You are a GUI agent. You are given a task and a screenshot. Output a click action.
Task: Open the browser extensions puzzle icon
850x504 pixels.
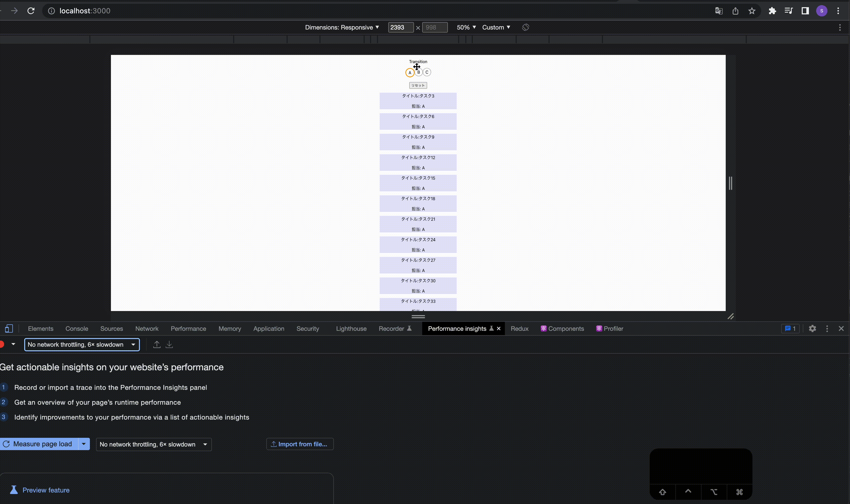pyautogui.click(x=772, y=11)
